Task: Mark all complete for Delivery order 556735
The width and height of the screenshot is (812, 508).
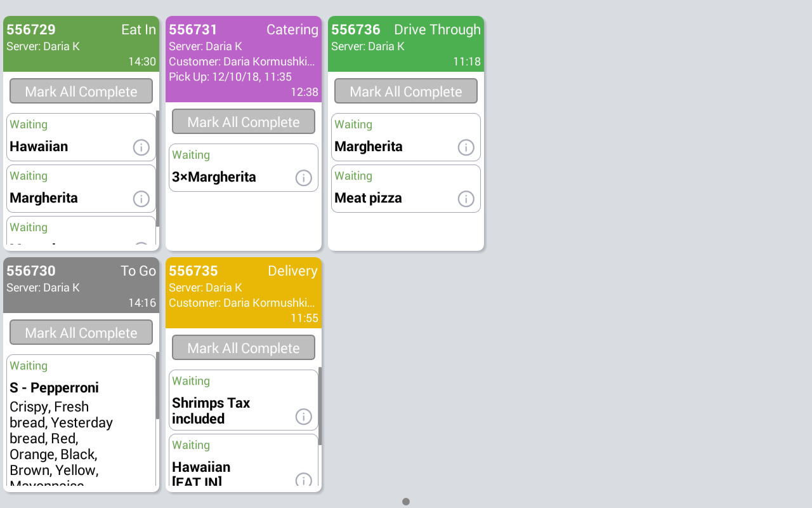Action: (244, 348)
